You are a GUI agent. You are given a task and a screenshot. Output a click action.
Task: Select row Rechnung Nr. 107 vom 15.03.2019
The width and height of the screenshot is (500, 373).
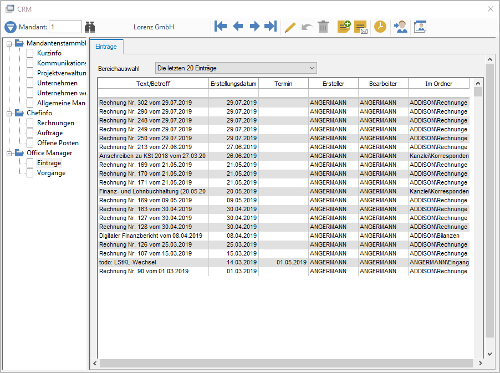(284, 253)
